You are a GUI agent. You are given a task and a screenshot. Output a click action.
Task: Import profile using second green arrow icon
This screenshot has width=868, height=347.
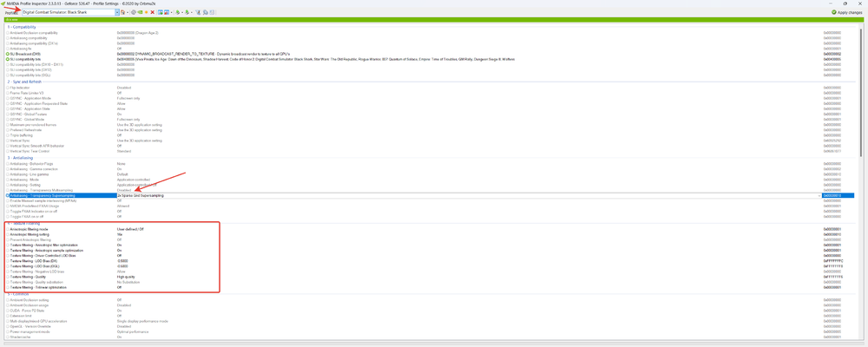click(187, 12)
